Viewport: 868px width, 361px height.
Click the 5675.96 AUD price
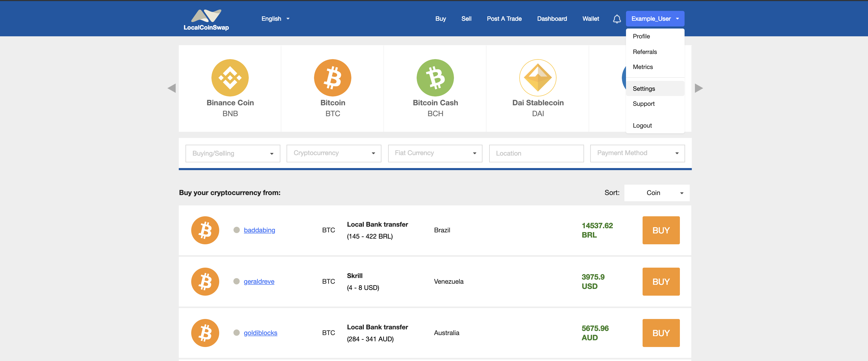coord(595,333)
